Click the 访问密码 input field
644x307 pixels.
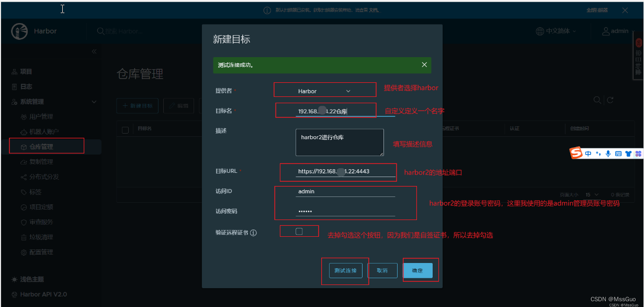click(x=345, y=211)
